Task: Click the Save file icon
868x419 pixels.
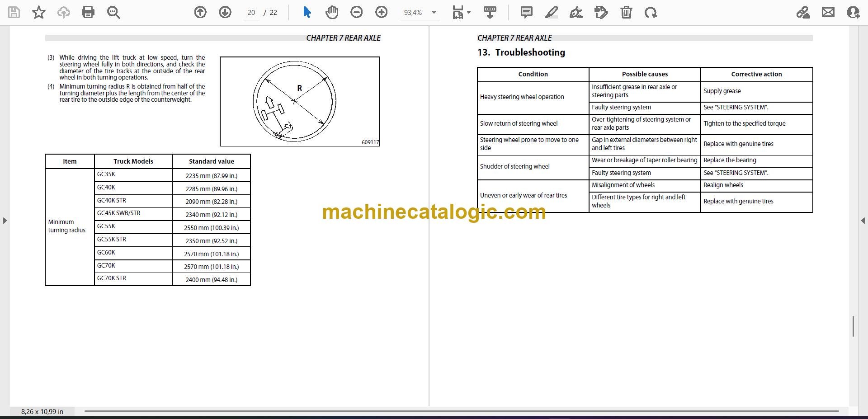Action: coord(14,12)
